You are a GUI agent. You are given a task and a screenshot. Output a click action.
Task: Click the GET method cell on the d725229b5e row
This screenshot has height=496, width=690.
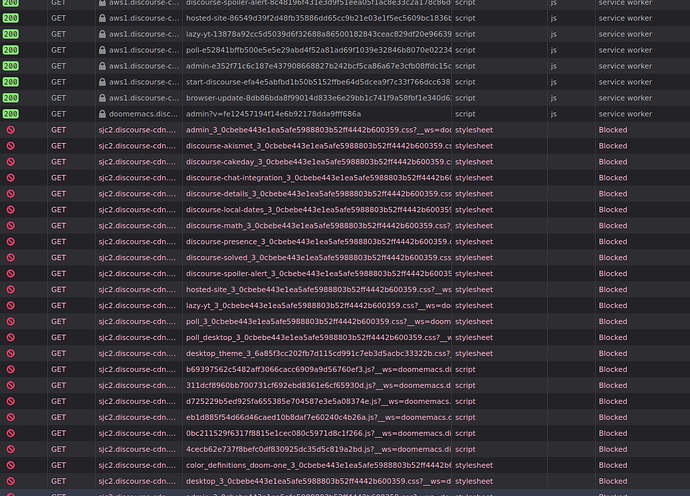click(59, 401)
